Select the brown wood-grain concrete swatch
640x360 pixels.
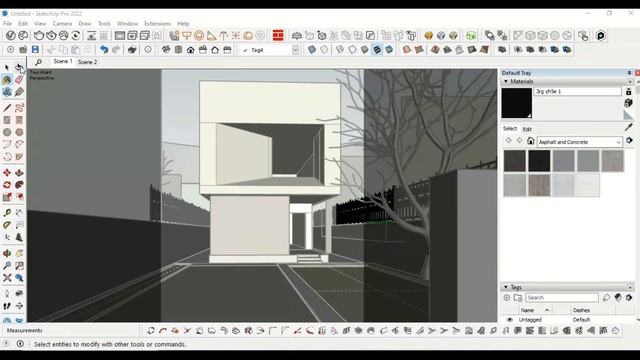(x=539, y=185)
